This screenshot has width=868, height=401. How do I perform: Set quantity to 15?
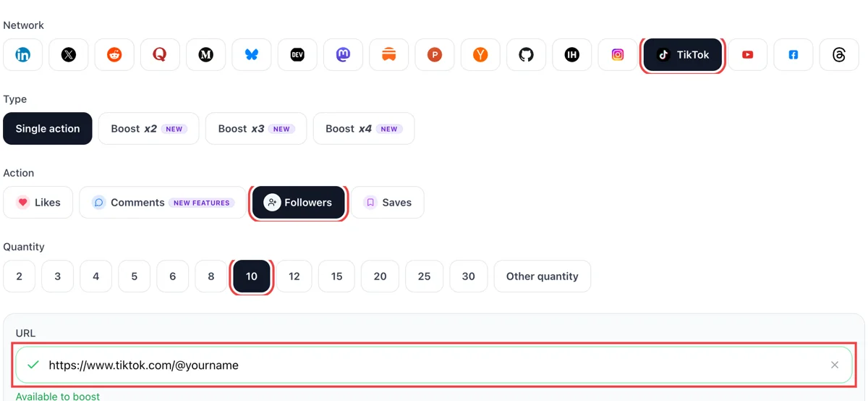point(337,277)
